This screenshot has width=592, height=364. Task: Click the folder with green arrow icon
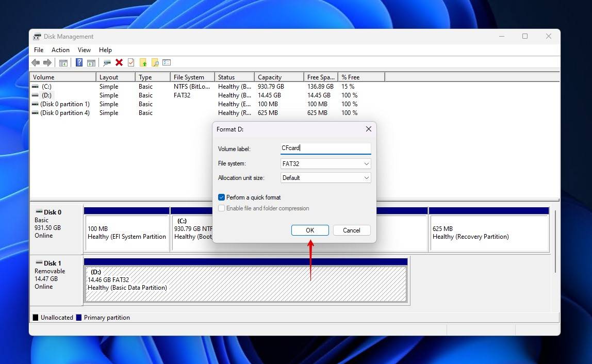point(143,62)
